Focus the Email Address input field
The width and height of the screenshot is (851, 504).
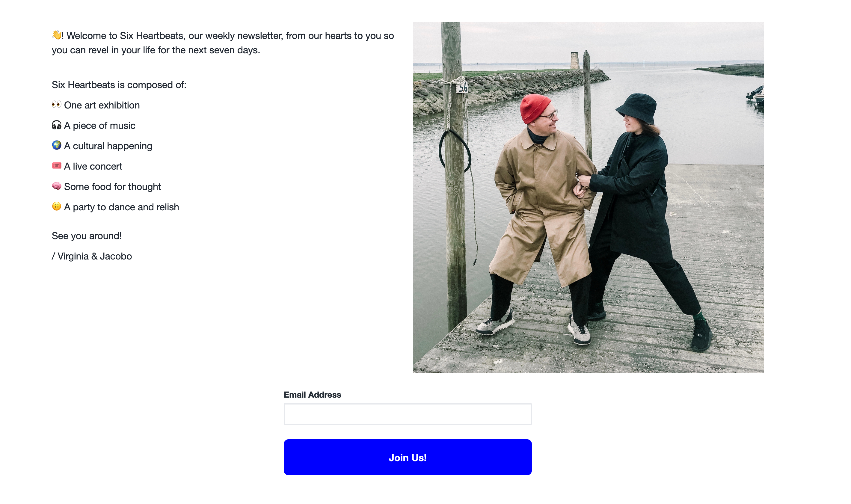408,414
